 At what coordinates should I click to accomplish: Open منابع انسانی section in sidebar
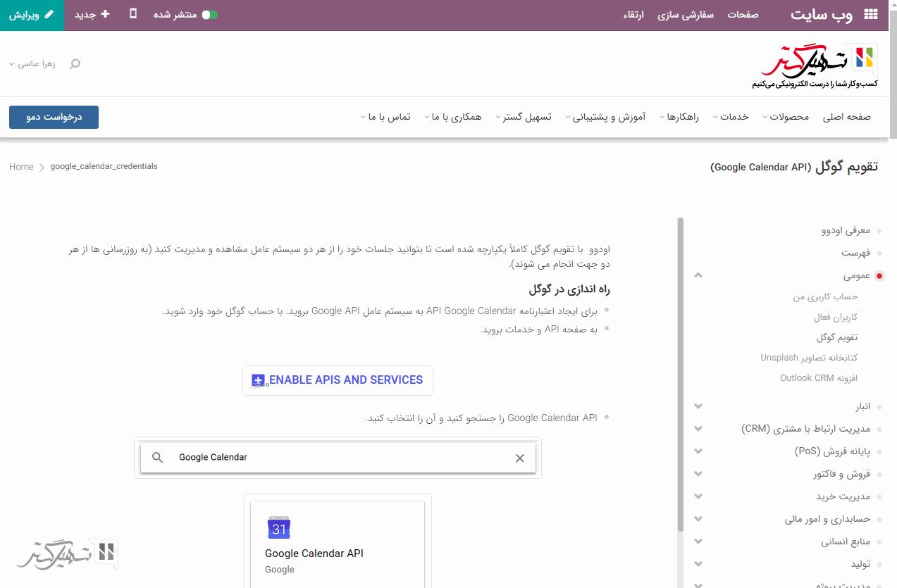pyautogui.click(x=846, y=542)
